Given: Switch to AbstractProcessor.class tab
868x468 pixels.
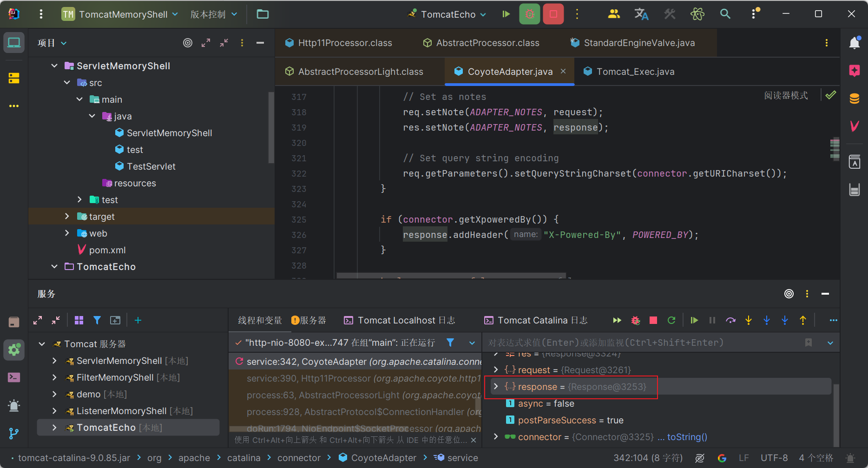Looking at the screenshot, I should (481, 43).
